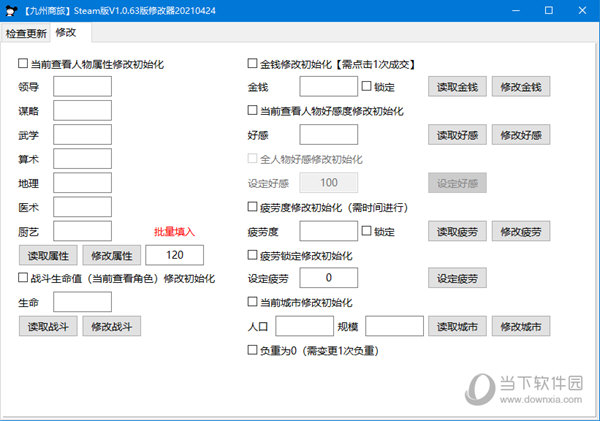
Task: Maximize the trainer window
Action: click(549, 10)
